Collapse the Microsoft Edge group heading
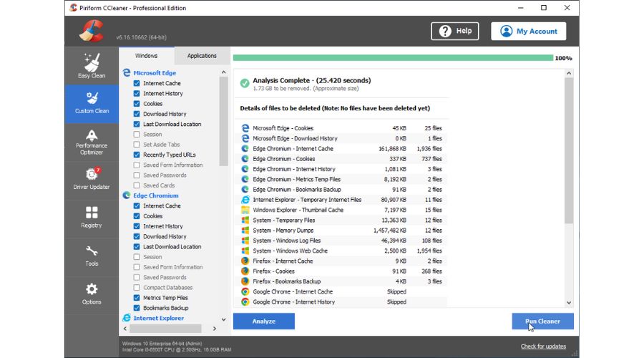This screenshot has height=358, width=644. [x=155, y=73]
